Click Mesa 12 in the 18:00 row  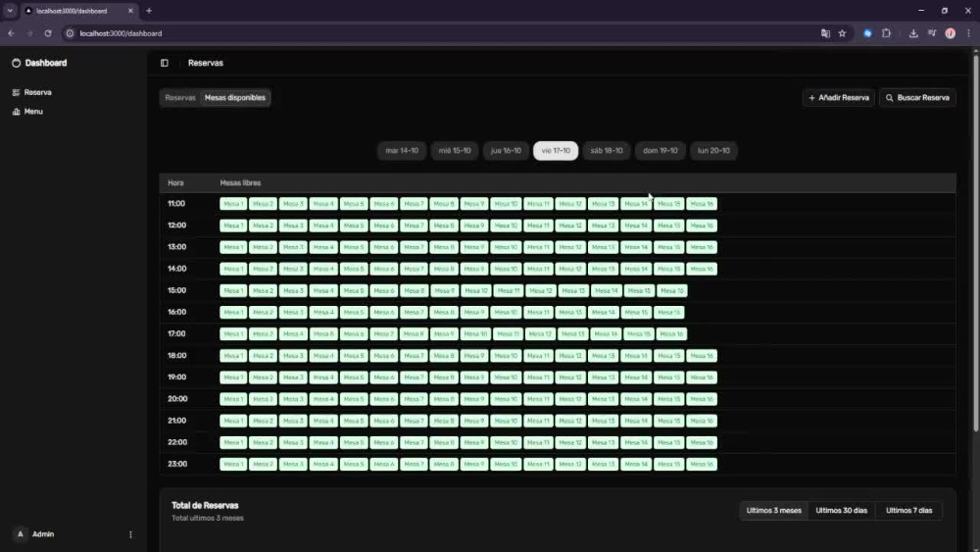(x=570, y=356)
